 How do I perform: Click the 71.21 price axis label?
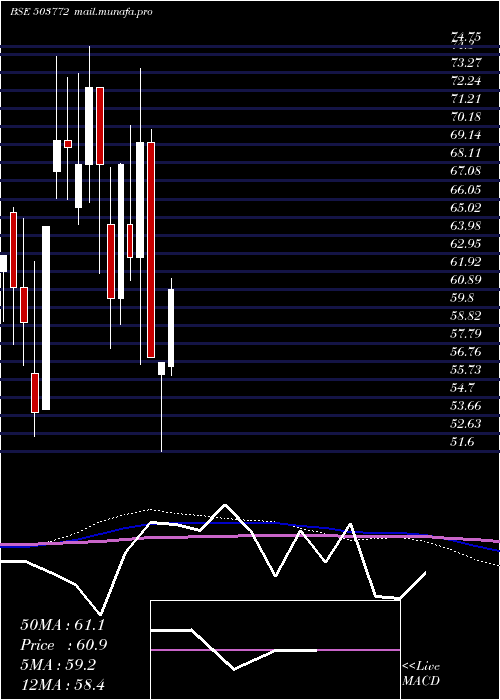click(x=466, y=99)
